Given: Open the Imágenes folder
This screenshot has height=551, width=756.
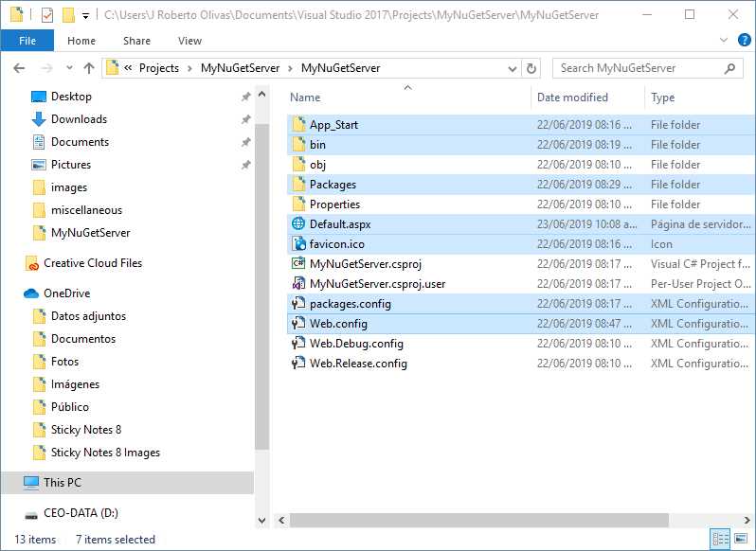Looking at the screenshot, I should 75,383.
